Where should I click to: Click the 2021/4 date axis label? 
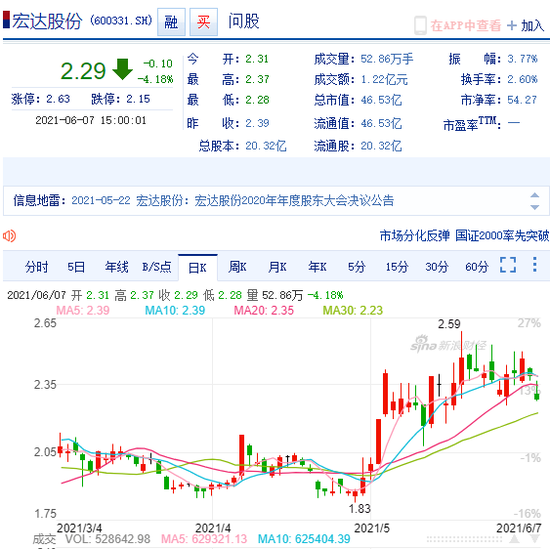pyautogui.click(x=213, y=528)
